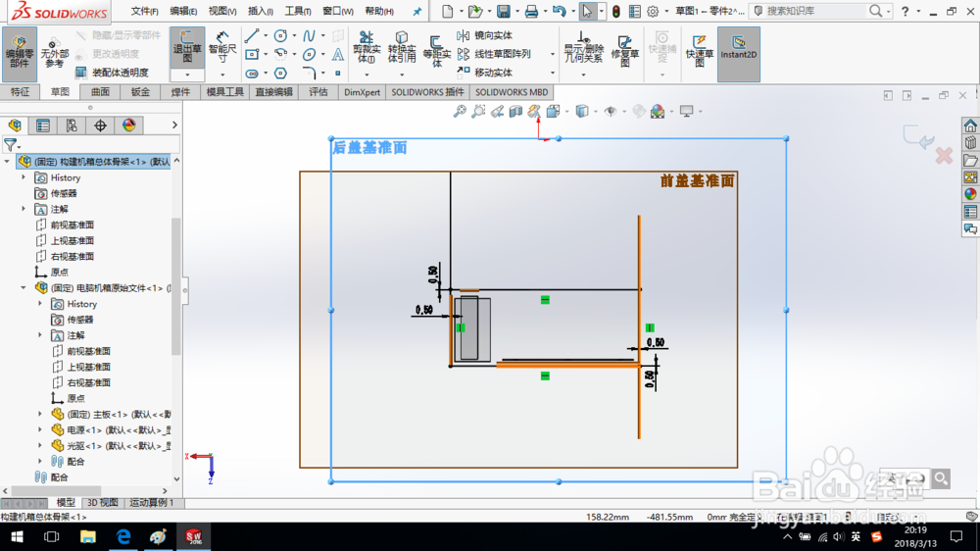
Task: Toggle Exit Sketch (退出草图) button
Action: point(187,48)
